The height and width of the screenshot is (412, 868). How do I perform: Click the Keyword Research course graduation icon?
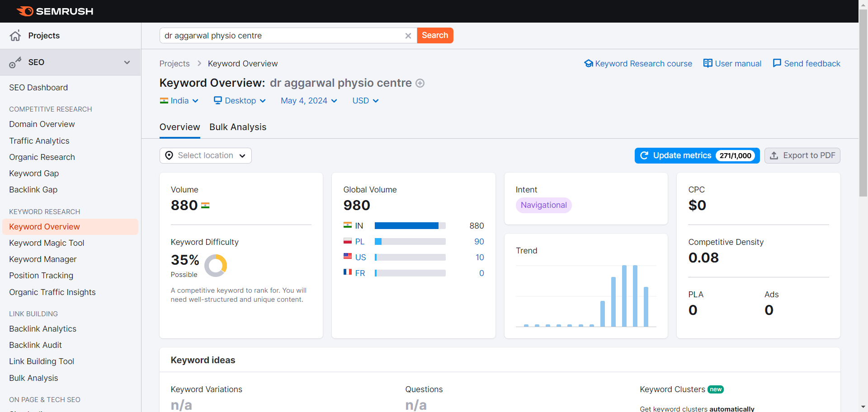point(589,64)
